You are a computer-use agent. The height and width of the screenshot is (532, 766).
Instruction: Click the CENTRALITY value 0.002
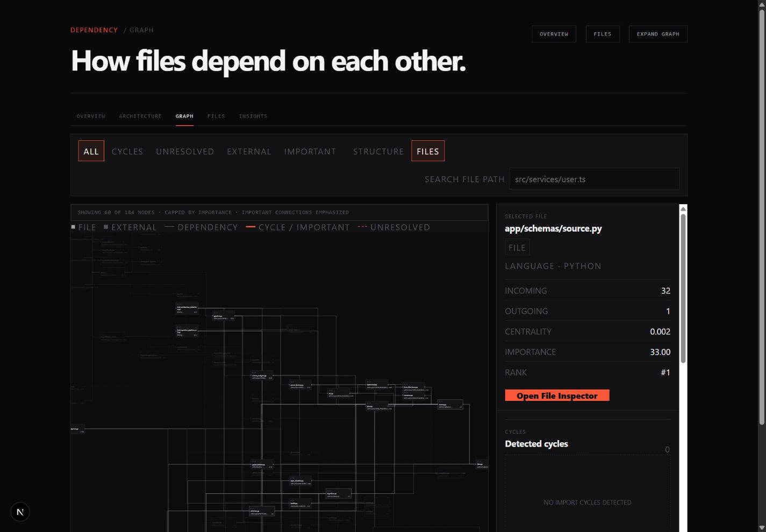[x=660, y=332]
